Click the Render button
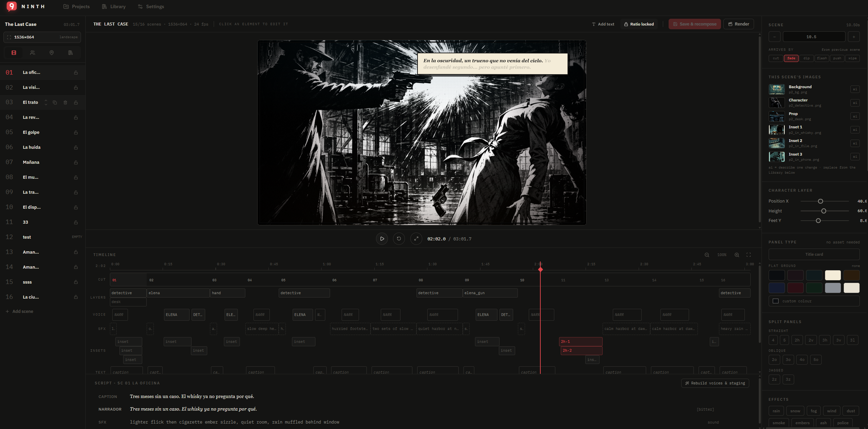Screen dimensions: 868x429 (x=738, y=24)
